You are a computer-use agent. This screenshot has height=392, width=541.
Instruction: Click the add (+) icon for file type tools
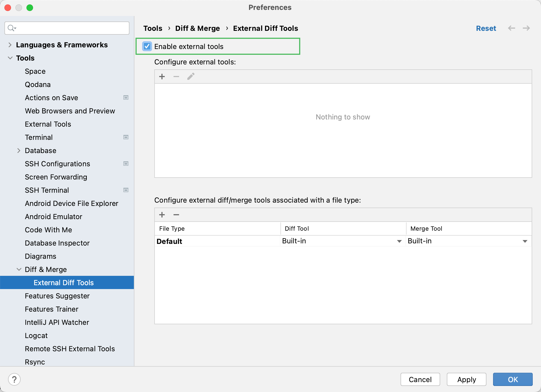pos(162,214)
